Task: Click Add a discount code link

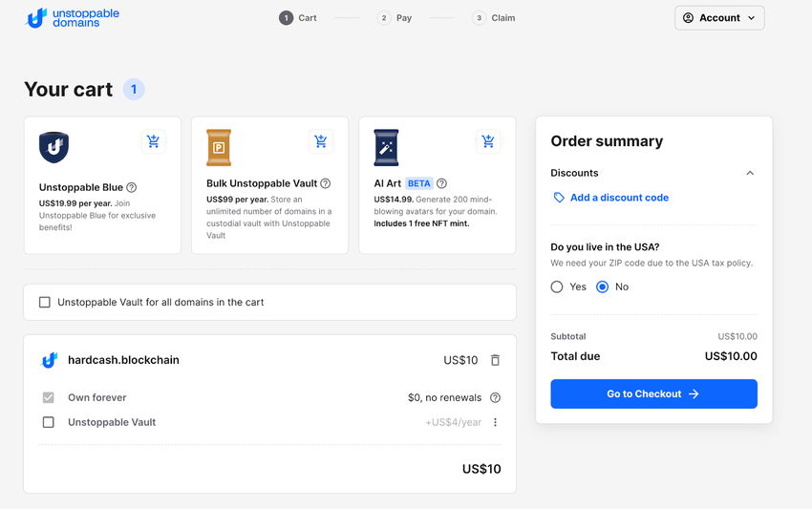Action: click(x=619, y=198)
